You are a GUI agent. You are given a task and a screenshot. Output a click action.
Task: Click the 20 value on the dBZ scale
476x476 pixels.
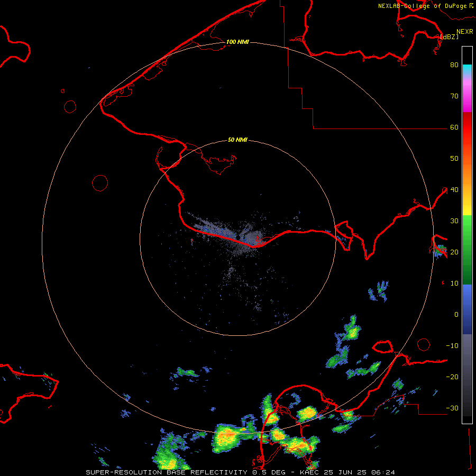click(x=454, y=252)
